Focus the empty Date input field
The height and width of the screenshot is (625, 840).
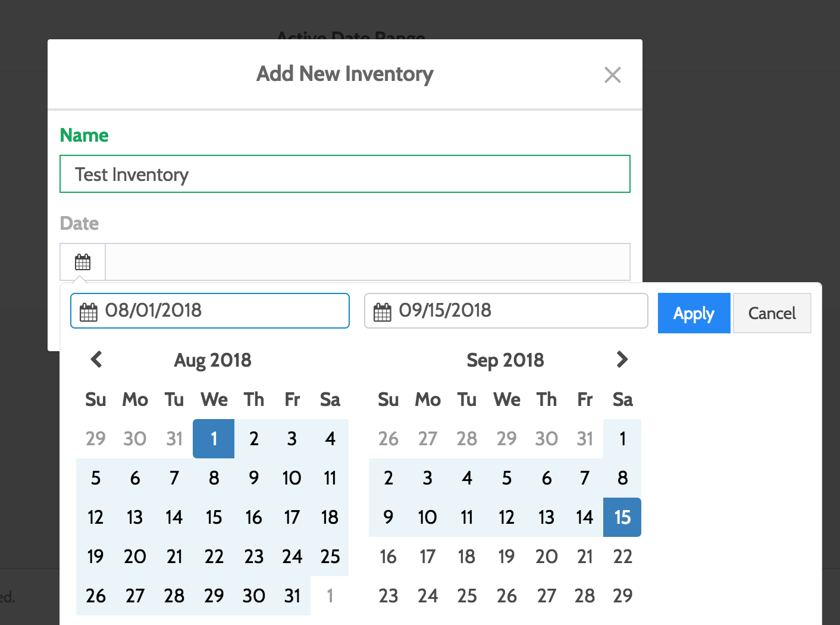click(x=368, y=262)
